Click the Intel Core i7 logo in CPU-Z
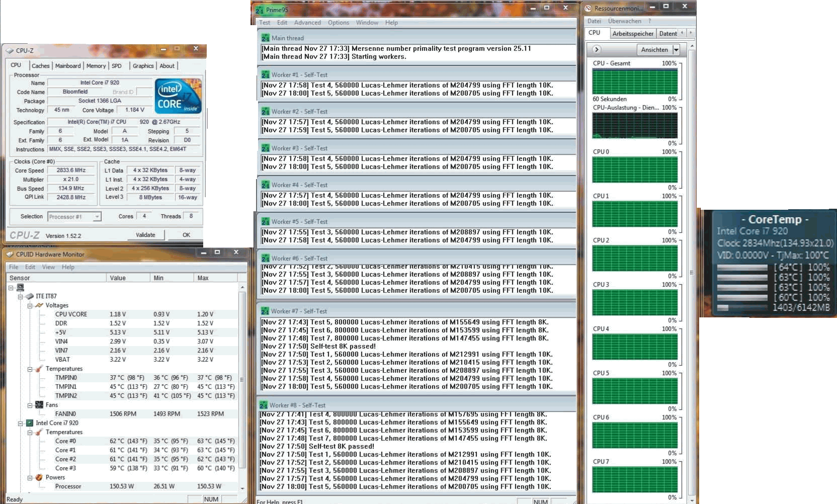Image resolution: width=837 pixels, height=504 pixels. pos(179,96)
